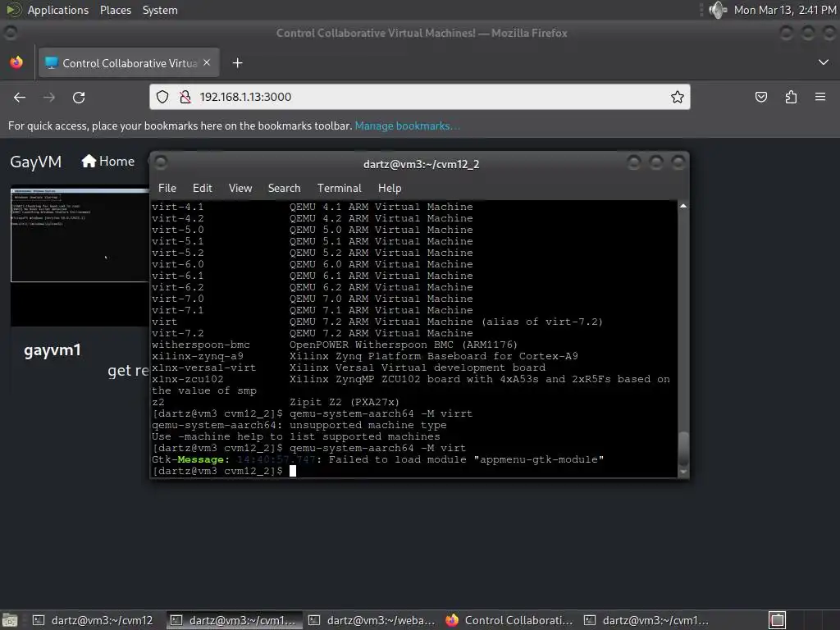Image resolution: width=840 pixels, height=630 pixels.
Task: Go to the Home link with house icon
Action: pyautogui.click(x=107, y=162)
